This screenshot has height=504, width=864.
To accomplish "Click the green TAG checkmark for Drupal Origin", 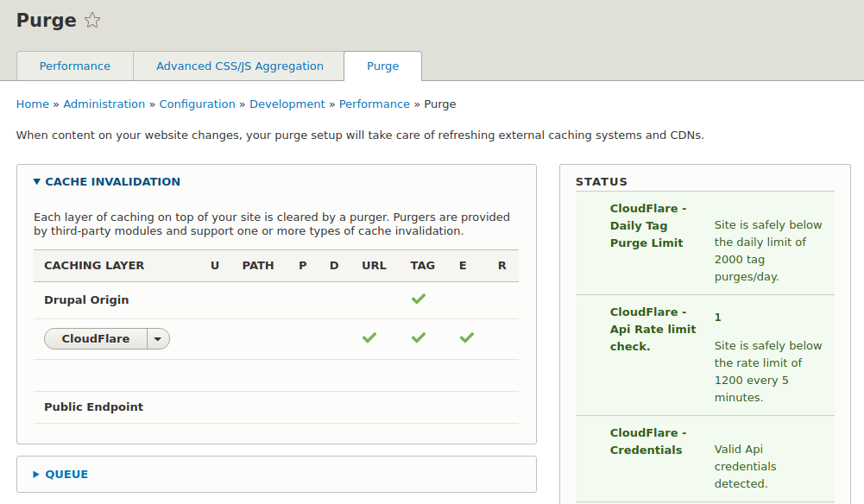I will (419, 299).
